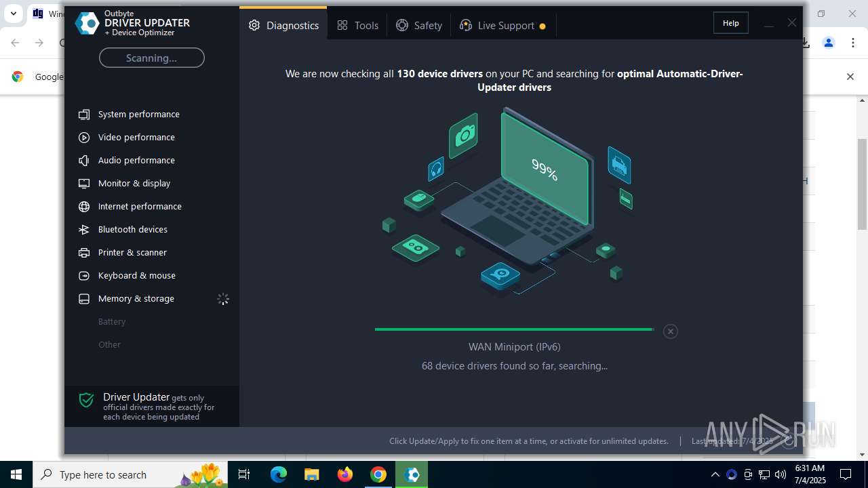Click the Outbyte Driver Updater logo

click(x=87, y=23)
